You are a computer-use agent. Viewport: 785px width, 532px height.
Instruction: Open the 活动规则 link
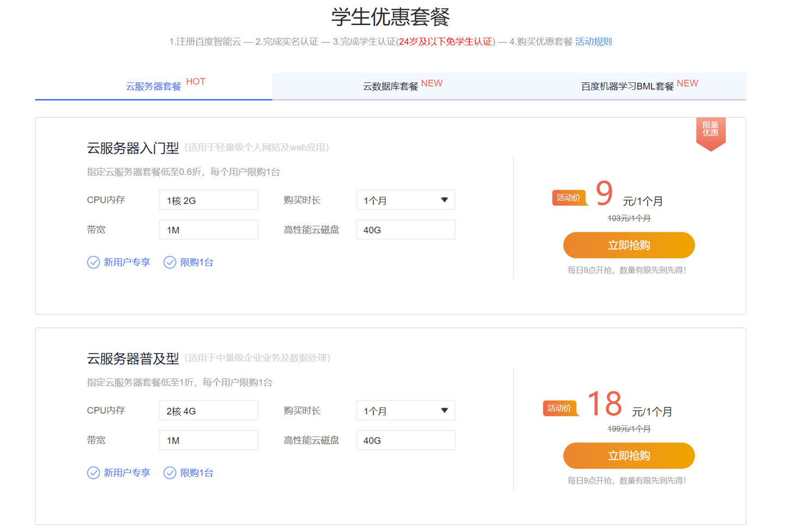tap(594, 41)
